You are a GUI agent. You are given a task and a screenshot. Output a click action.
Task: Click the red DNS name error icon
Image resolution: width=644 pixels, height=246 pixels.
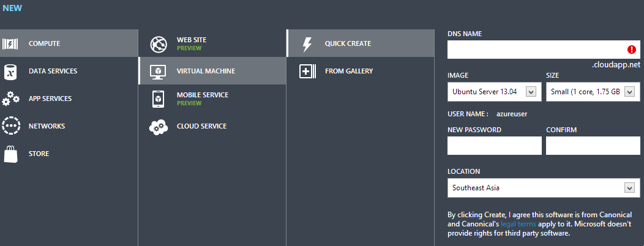632,50
